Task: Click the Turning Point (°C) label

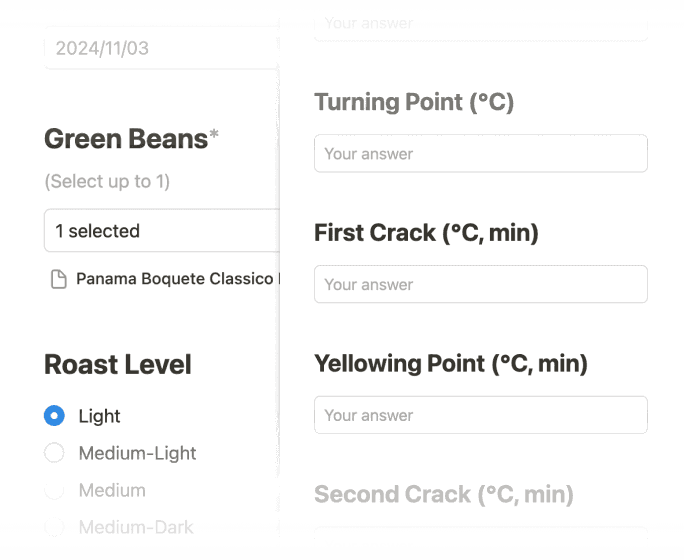Action: coord(414,102)
